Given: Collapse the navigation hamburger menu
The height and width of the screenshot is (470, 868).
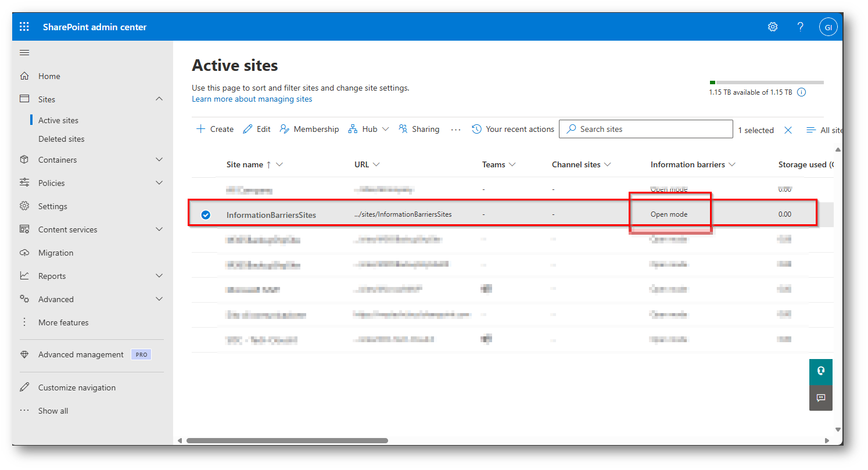Looking at the screenshot, I should 24,53.
